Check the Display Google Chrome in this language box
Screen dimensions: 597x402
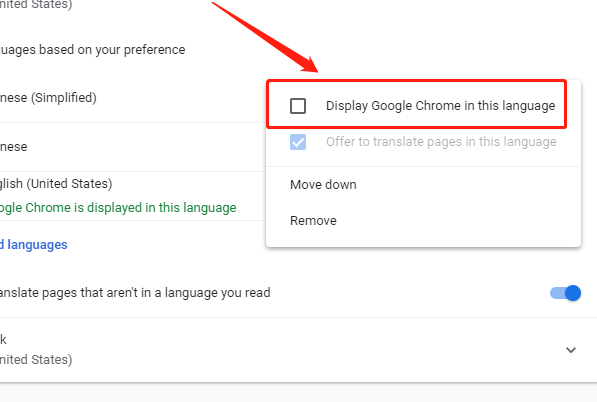[x=298, y=106]
